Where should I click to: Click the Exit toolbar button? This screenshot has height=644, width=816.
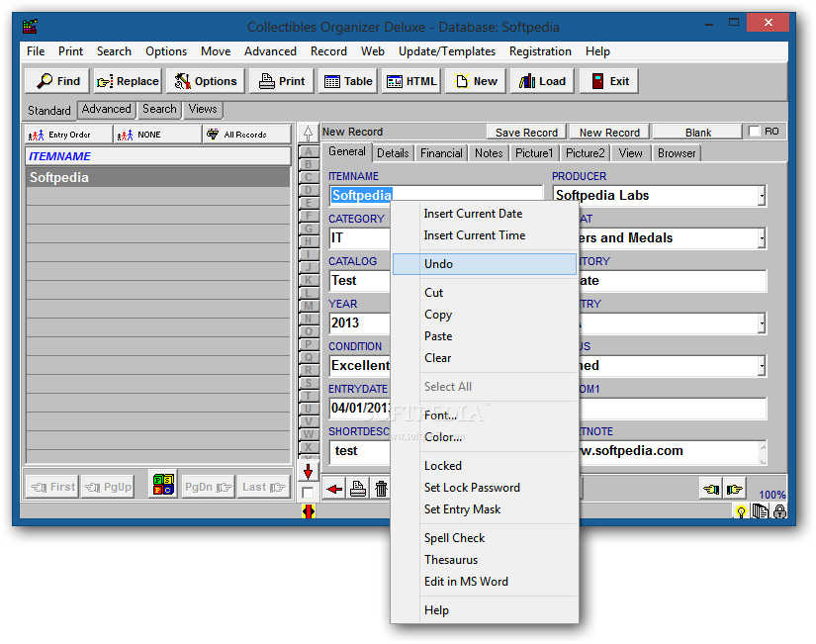(x=609, y=81)
